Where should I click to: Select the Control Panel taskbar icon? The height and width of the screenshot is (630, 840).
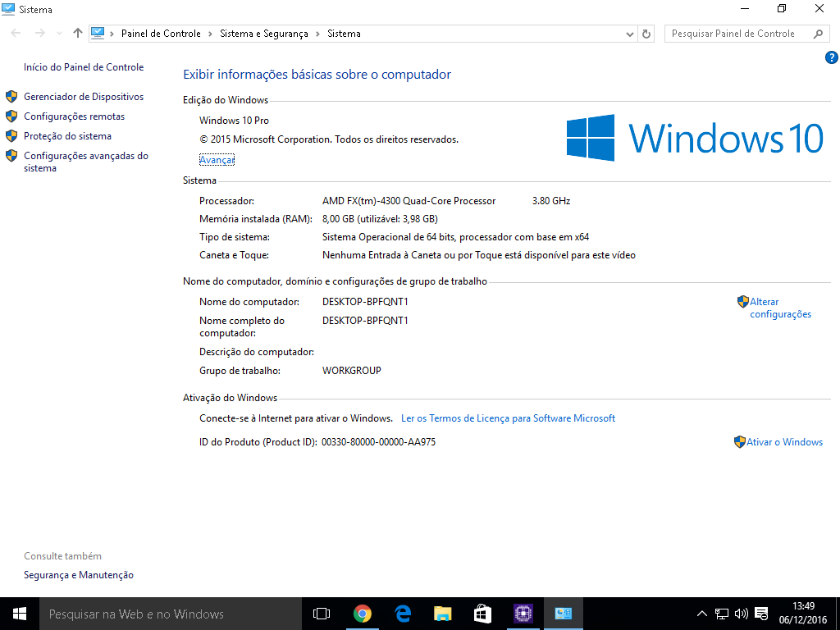(x=563, y=614)
